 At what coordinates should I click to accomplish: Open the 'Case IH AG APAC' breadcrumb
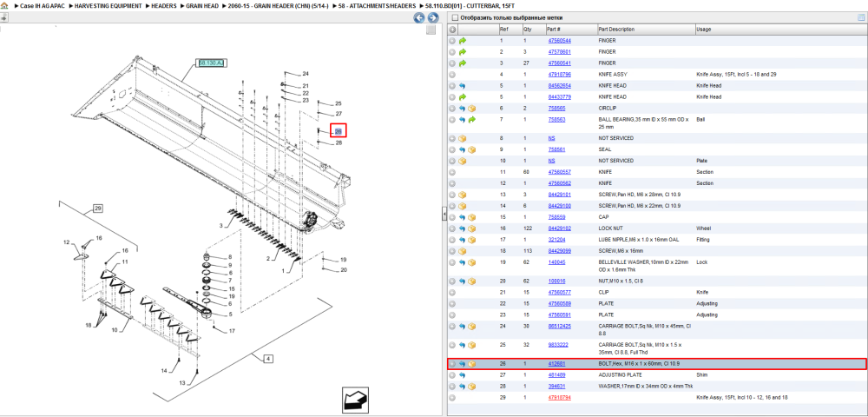pyautogui.click(x=42, y=5)
